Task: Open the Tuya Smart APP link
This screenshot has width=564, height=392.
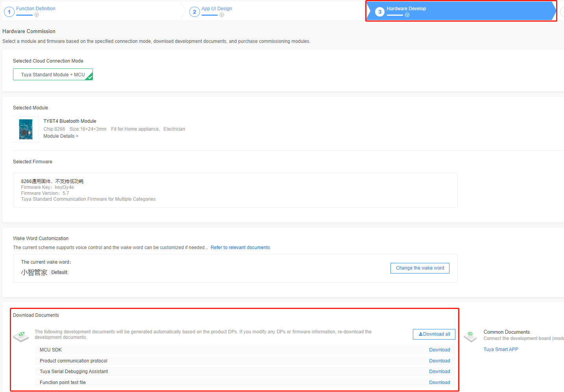Action: (x=501, y=349)
